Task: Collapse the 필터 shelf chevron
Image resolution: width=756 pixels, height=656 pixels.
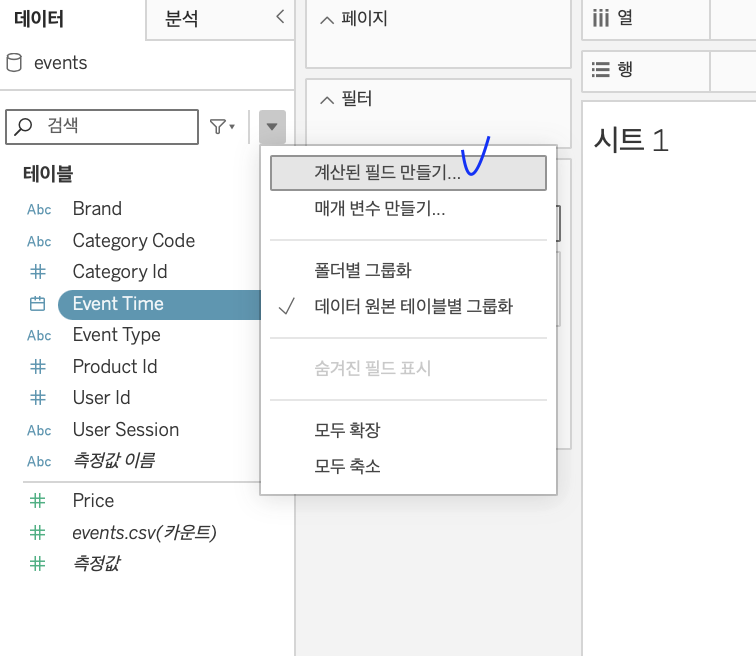Action: pos(327,100)
